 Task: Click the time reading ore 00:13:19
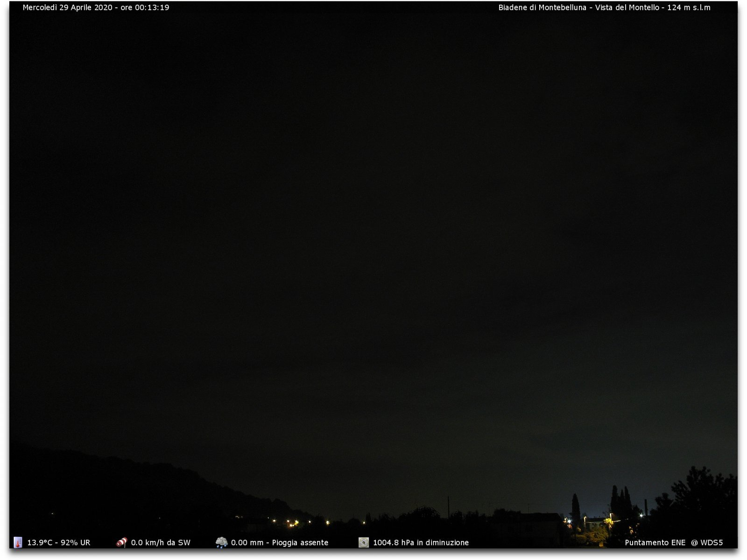click(x=145, y=7)
